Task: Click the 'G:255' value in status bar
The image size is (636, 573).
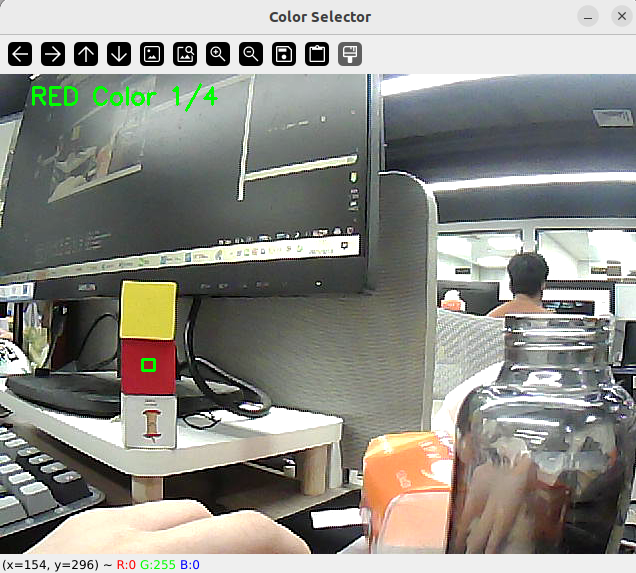Action: 158,564
